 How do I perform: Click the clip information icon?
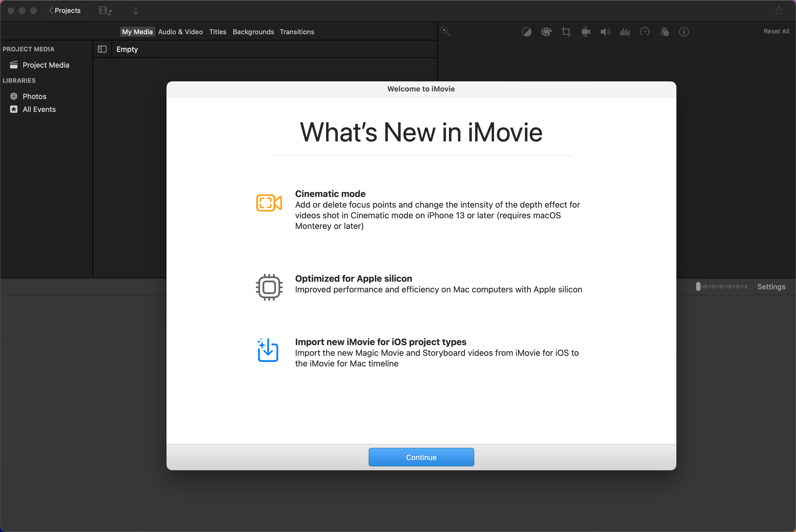pos(684,32)
